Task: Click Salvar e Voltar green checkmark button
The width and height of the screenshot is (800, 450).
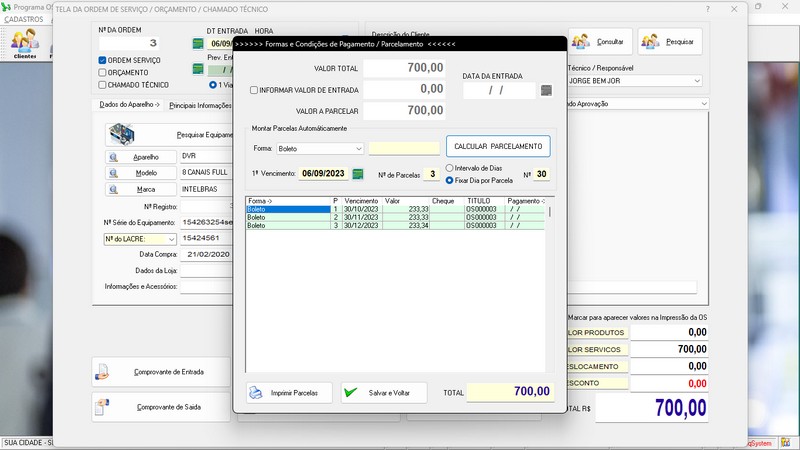Action: 384,393
